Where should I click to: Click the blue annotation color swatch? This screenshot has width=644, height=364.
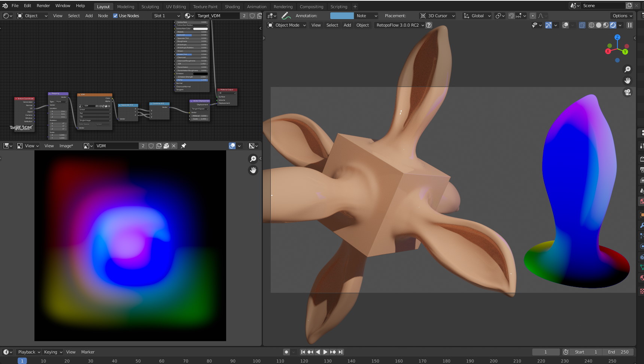[x=342, y=16]
